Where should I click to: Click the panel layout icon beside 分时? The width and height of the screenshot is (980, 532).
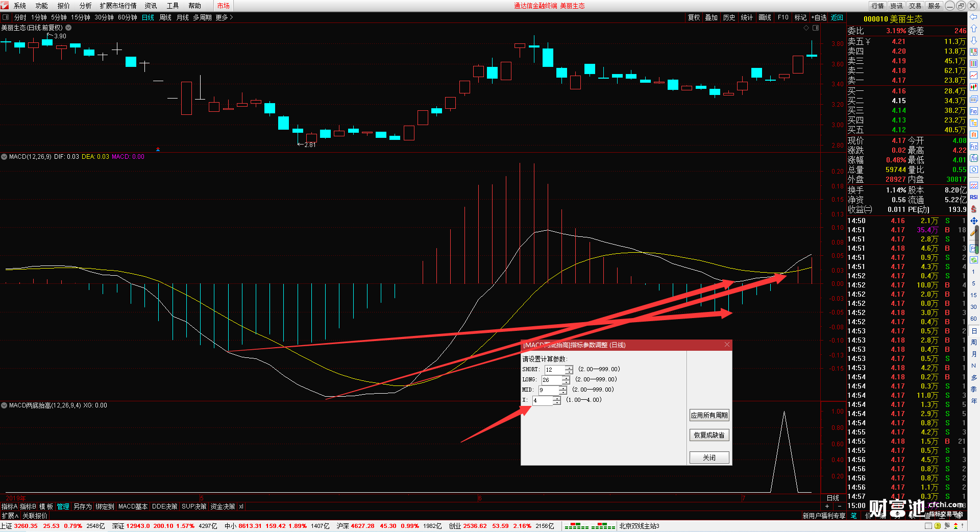6,17
